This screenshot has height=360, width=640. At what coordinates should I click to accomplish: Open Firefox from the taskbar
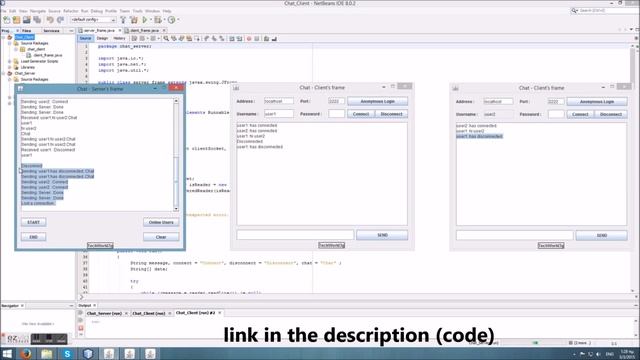(26, 353)
